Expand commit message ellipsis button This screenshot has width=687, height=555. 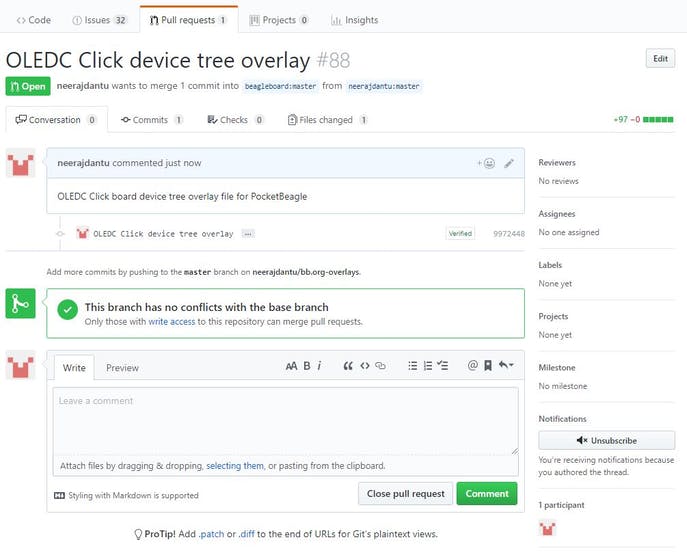point(248,234)
